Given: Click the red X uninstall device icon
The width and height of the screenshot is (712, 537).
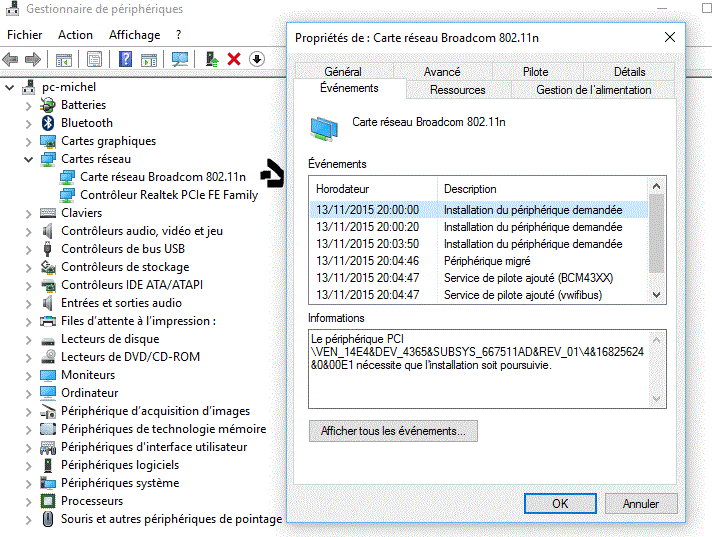Looking at the screenshot, I should [x=234, y=60].
